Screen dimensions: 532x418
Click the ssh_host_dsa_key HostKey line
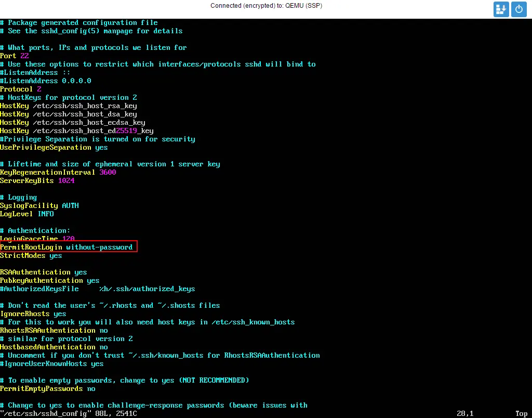coord(69,114)
